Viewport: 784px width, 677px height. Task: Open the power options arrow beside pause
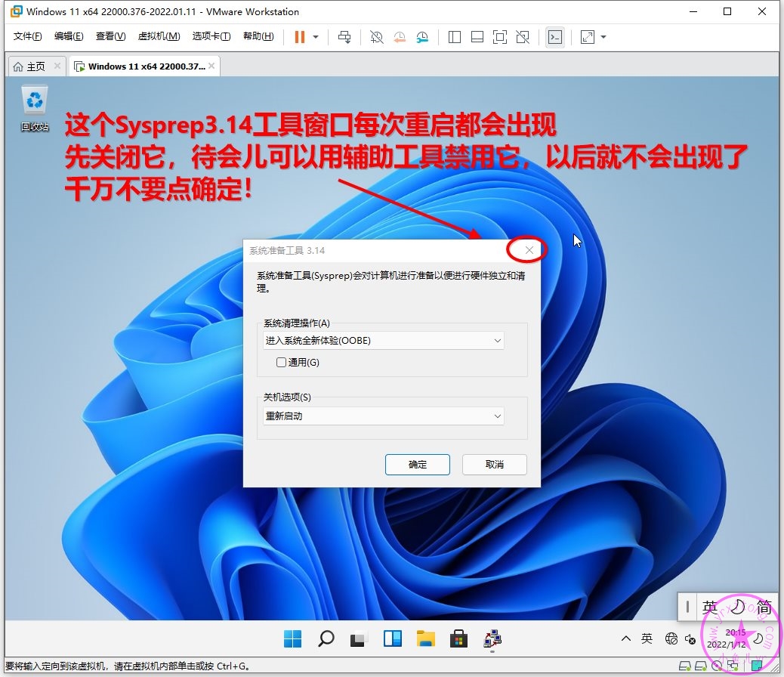(316, 37)
